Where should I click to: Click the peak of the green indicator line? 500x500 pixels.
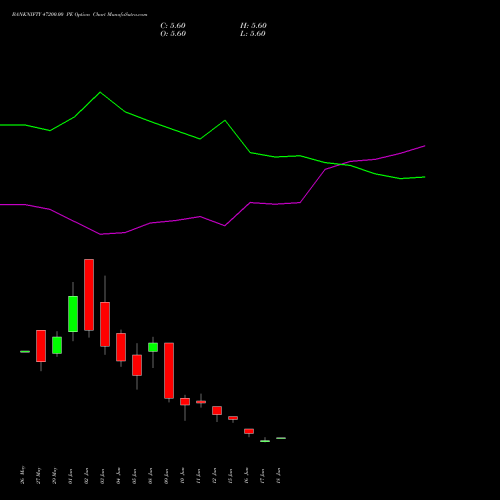(100, 92)
